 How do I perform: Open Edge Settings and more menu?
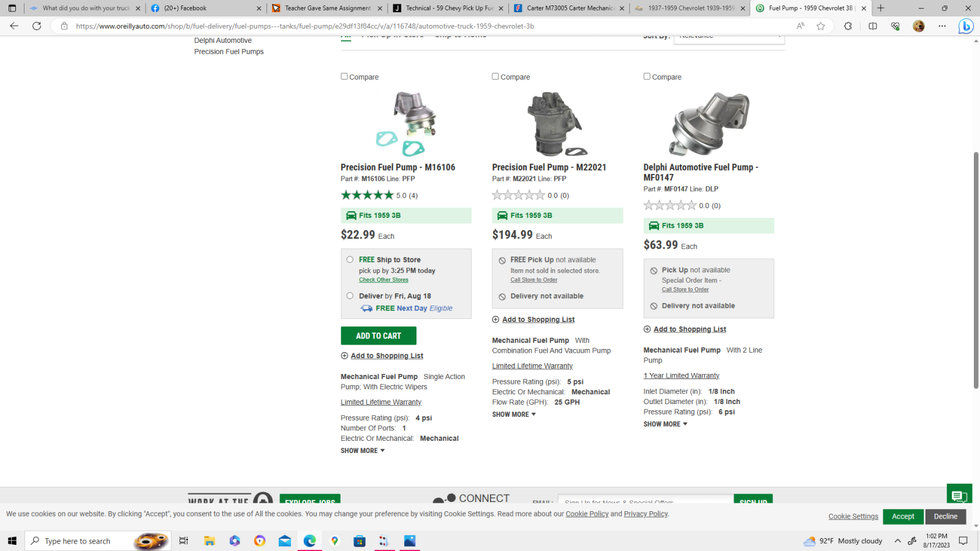(942, 26)
